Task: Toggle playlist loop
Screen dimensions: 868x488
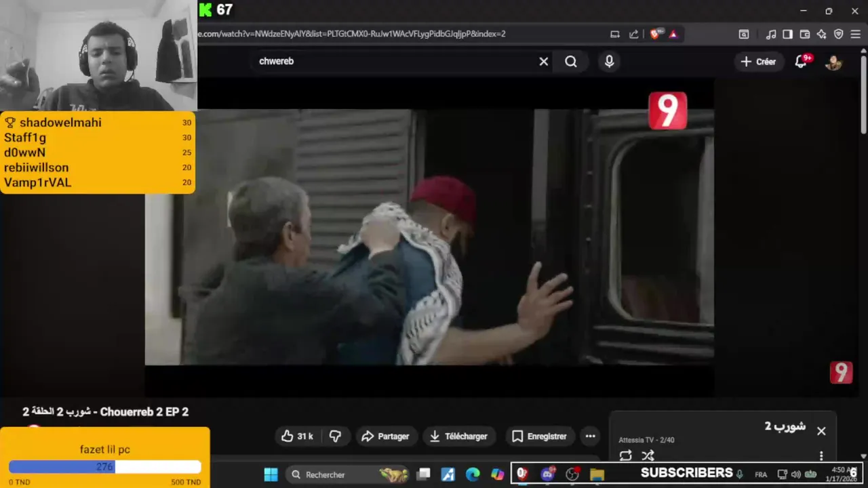Action: [625, 455]
